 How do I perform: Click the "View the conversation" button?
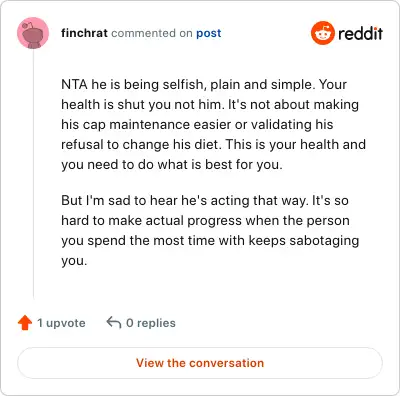[200, 363]
